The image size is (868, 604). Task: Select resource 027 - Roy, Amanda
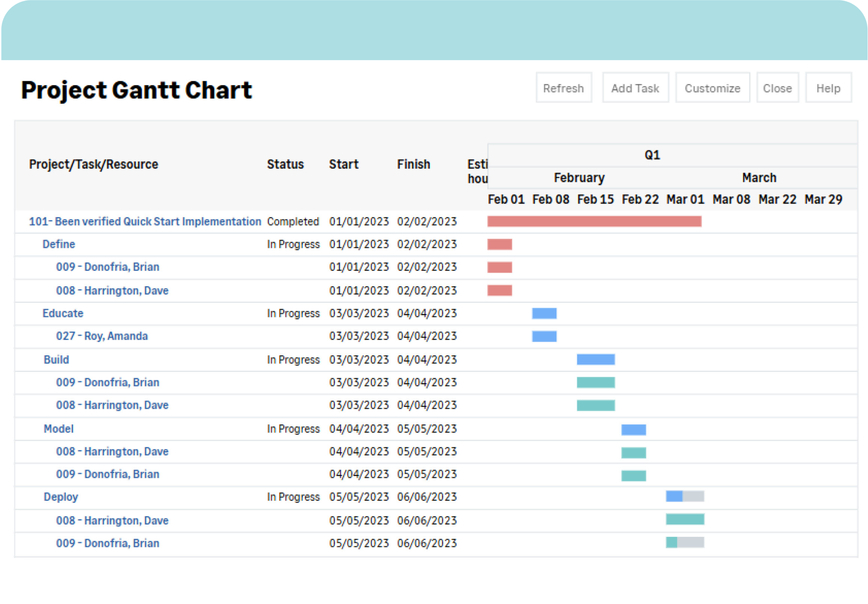pyautogui.click(x=102, y=336)
